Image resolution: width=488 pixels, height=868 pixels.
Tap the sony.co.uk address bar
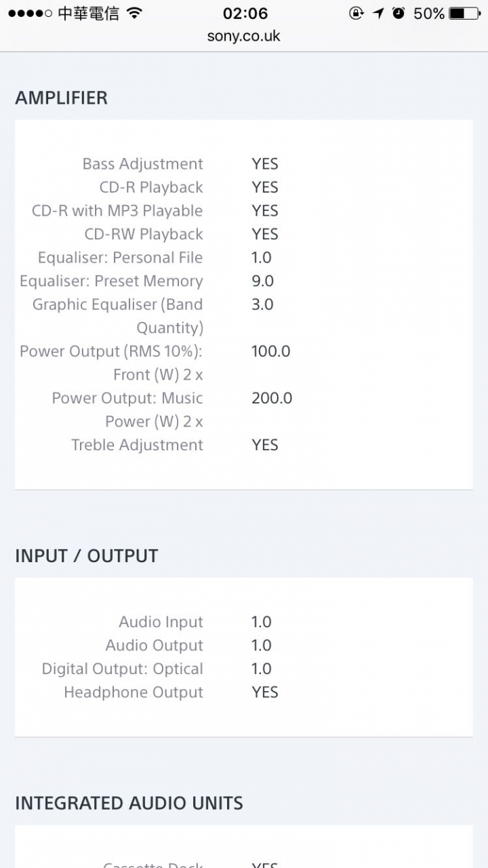tap(244, 36)
